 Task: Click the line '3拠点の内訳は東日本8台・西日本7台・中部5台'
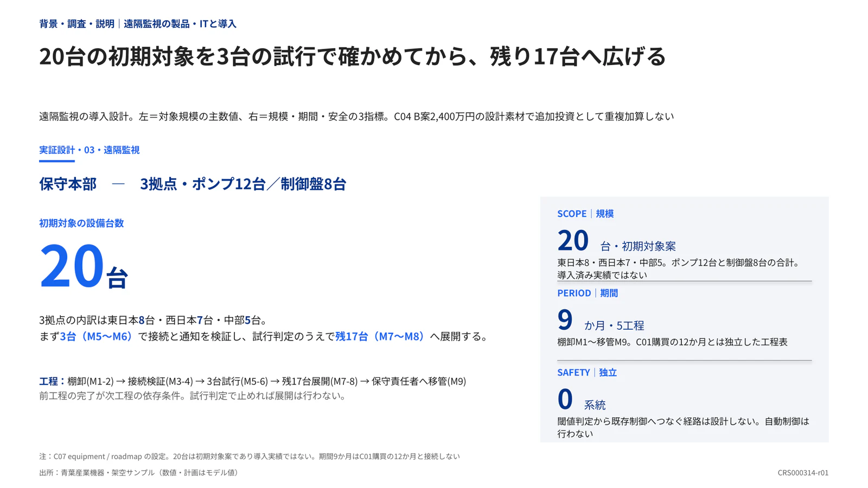pos(153,320)
